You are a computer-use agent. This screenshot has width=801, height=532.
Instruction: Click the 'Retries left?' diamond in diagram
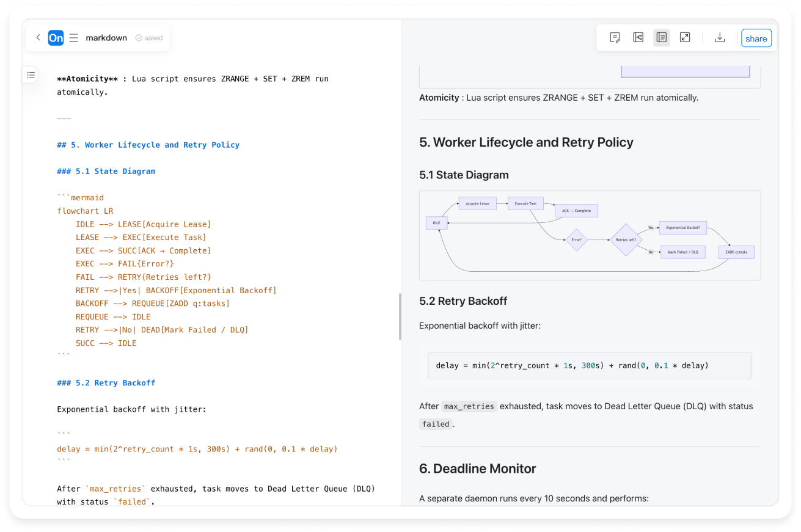pyautogui.click(x=626, y=240)
